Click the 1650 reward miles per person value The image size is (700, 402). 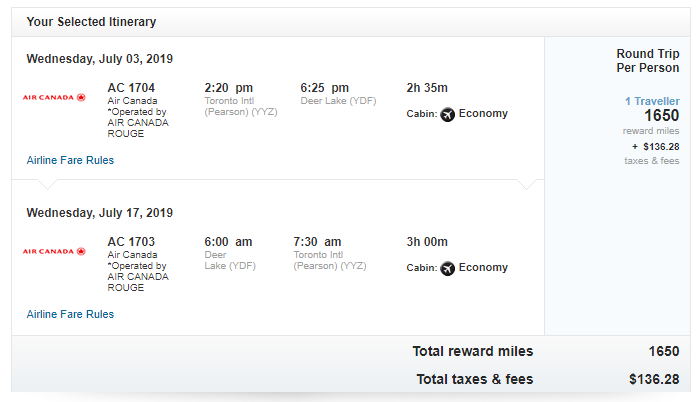[662, 116]
